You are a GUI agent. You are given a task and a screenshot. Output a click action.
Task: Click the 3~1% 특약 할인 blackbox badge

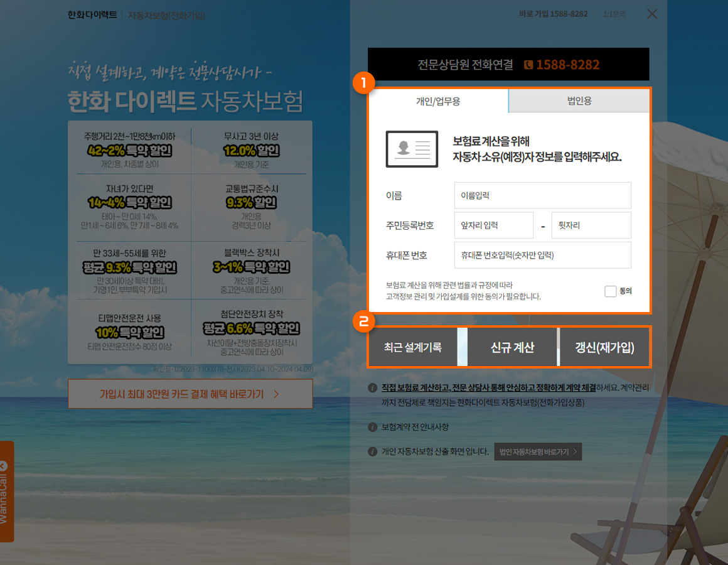(251, 267)
